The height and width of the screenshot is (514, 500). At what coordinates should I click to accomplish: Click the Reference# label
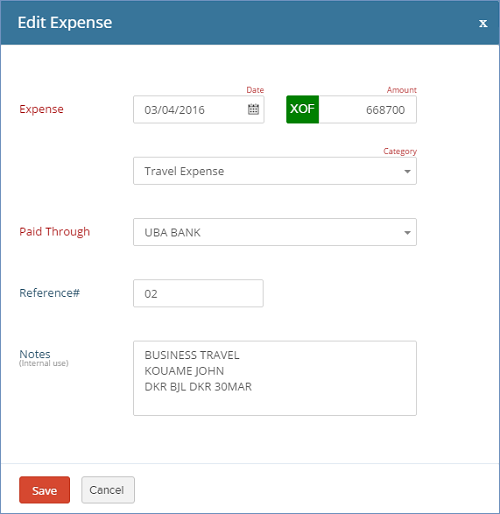(49, 293)
